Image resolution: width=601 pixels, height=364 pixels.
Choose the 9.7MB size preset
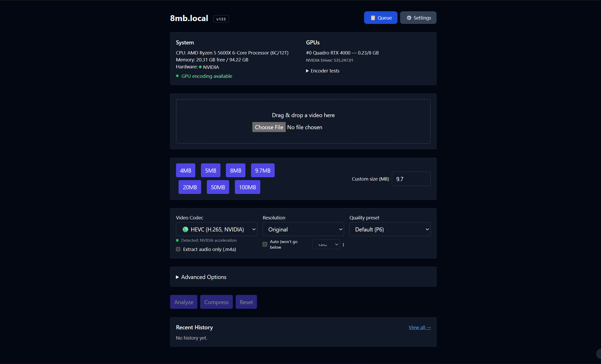click(263, 171)
